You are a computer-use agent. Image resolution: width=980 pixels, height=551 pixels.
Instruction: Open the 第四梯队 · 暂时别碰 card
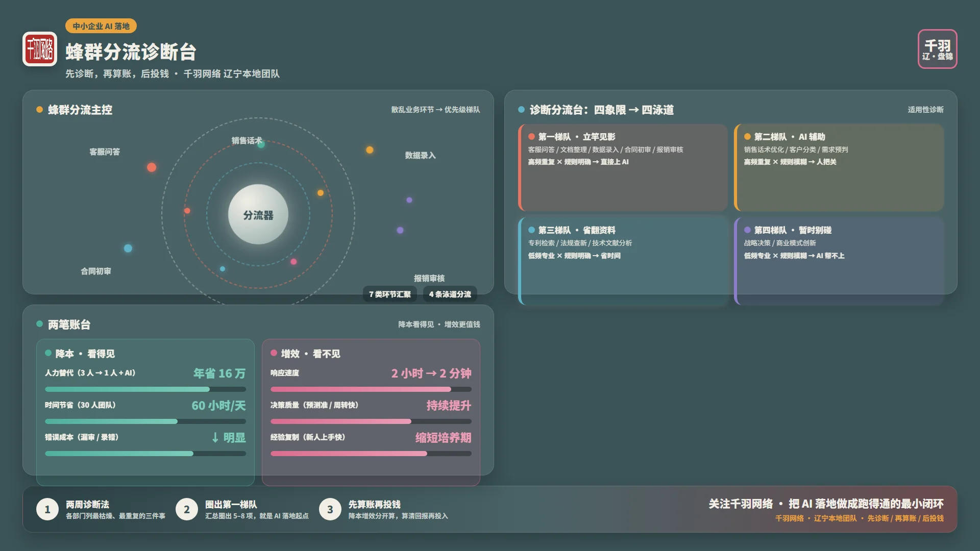pyautogui.click(x=839, y=261)
